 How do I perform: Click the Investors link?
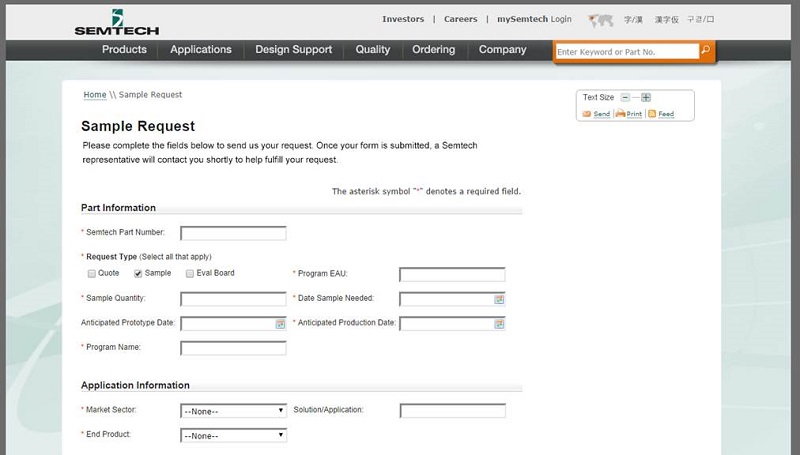click(x=403, y=19)
